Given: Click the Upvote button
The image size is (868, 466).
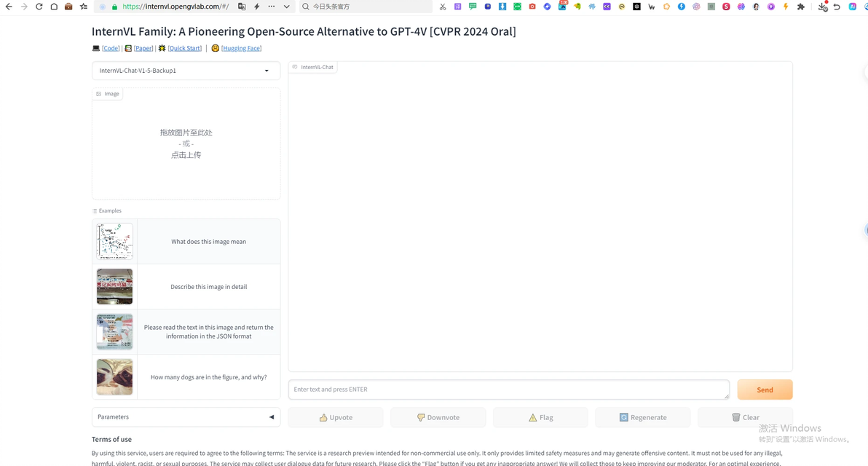Looking at the screenshot, I should 336,417.
